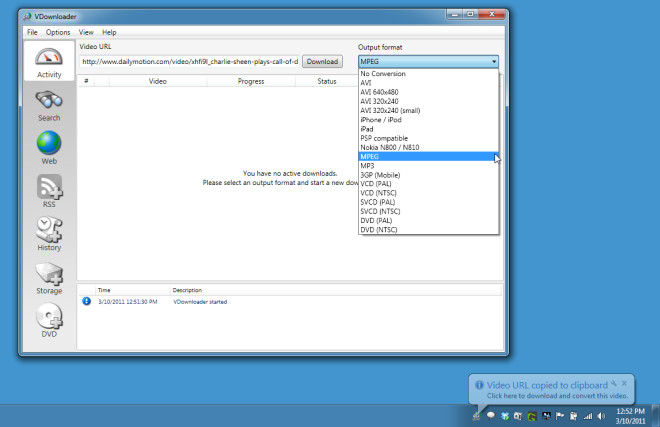Select plain AVI output format
Viewport: 660px width, 427px height.
coord(428,83)
